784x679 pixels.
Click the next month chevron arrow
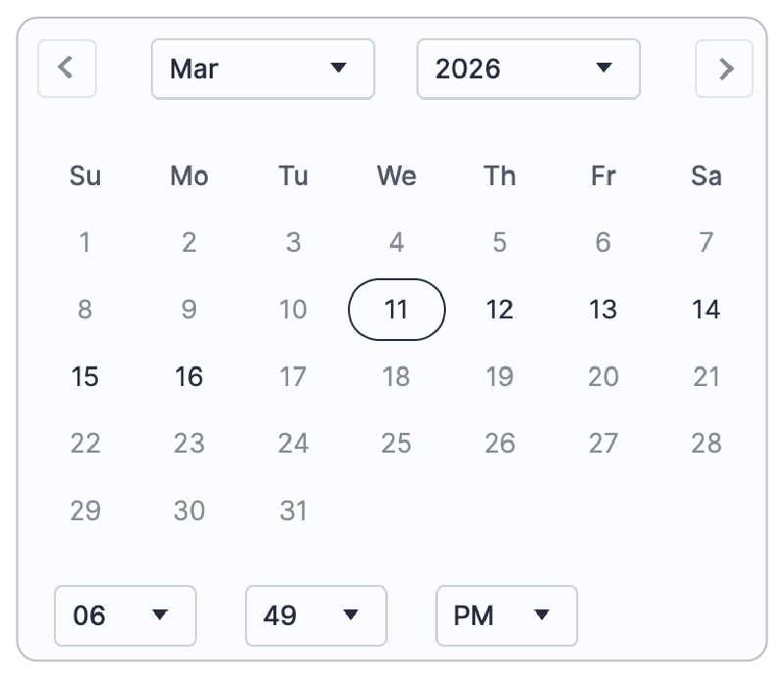coord(723,69)
